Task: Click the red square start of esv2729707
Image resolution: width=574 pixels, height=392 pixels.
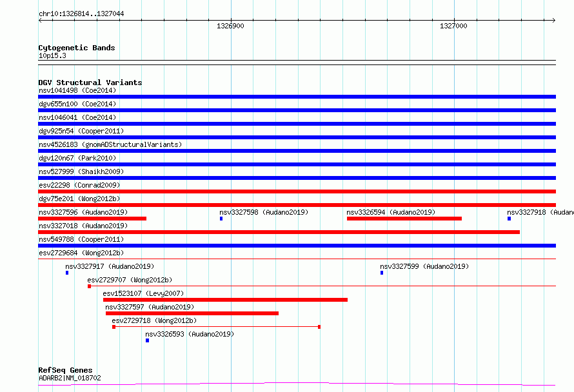Action: pyautogui.click(x=89, y=286)
